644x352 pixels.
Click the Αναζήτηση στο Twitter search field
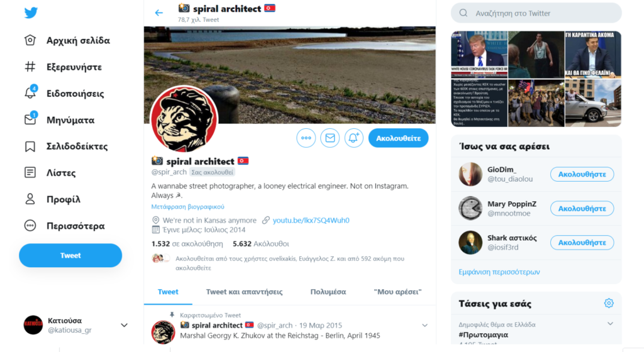tap(536, 13)
